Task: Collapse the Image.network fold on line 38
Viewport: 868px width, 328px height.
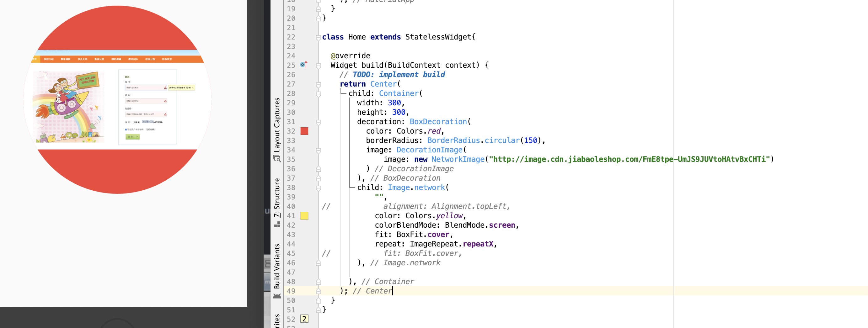Action: [319, 188]
